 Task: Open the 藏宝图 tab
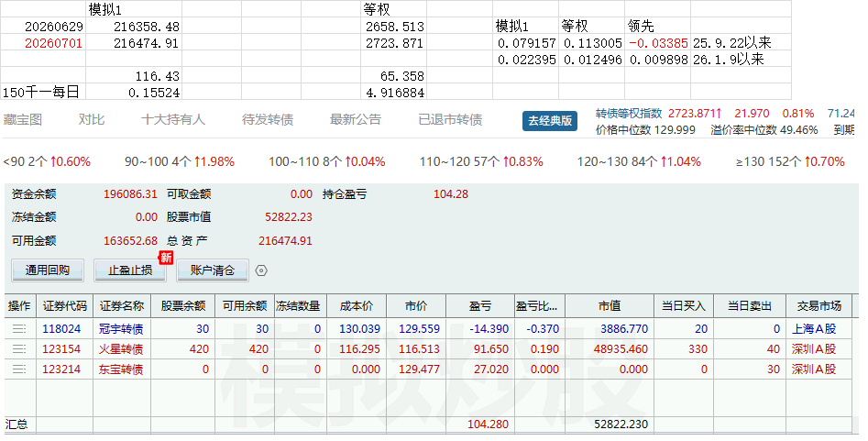[x=23, y=119]
